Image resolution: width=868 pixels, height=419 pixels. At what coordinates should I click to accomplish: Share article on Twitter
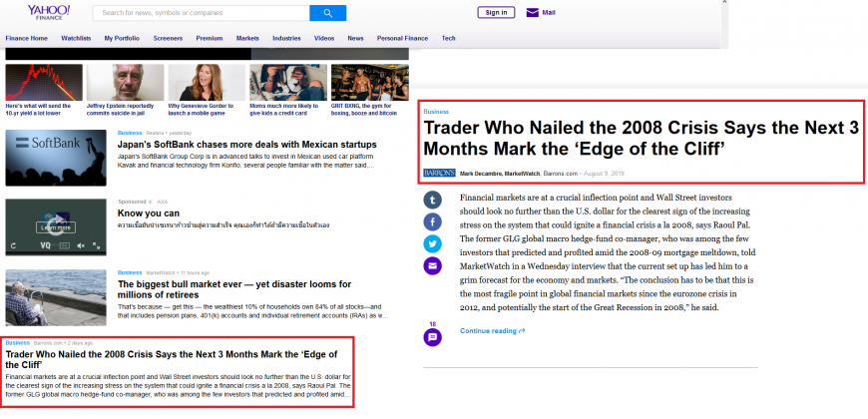432,244
